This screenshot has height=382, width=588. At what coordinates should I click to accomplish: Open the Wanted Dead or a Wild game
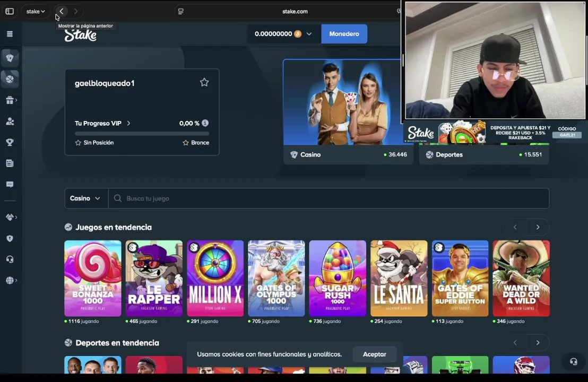click(x=521, y=278)
